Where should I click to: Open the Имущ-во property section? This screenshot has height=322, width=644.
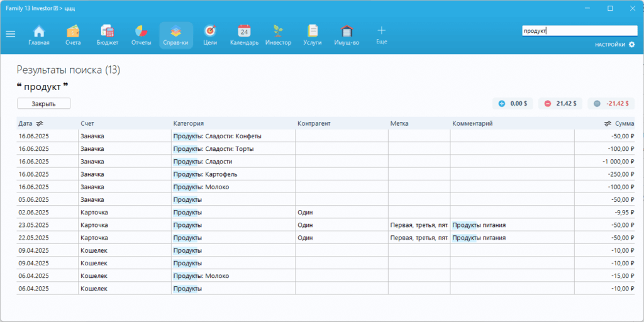(x=347, y=35)
